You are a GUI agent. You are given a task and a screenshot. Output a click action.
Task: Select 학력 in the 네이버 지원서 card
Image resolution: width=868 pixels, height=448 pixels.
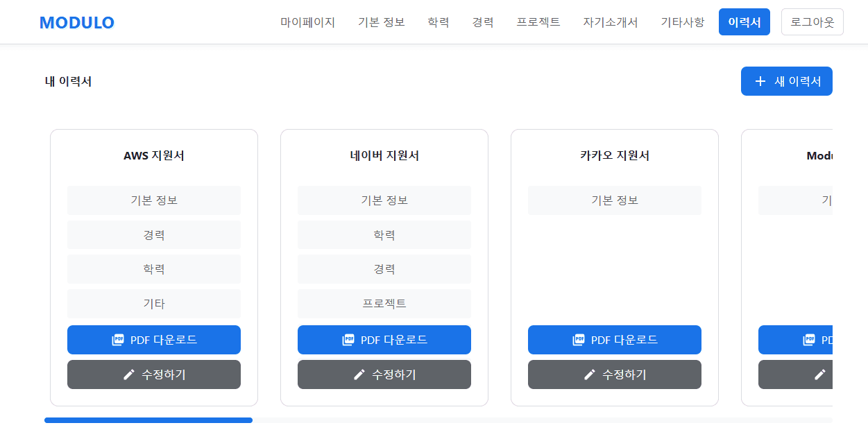point(384,235)
